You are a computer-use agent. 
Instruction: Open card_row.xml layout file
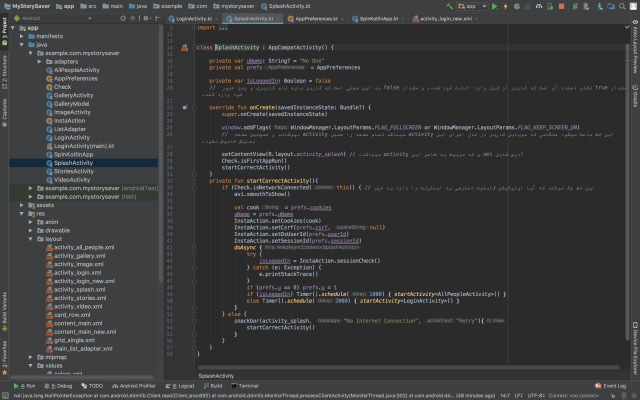click(72, 315)
